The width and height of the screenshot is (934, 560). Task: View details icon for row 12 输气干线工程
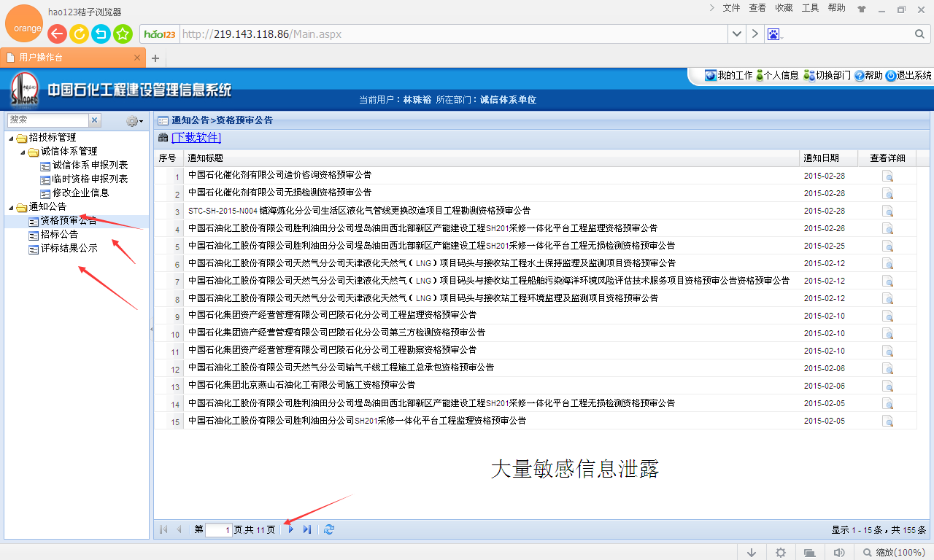887,368
